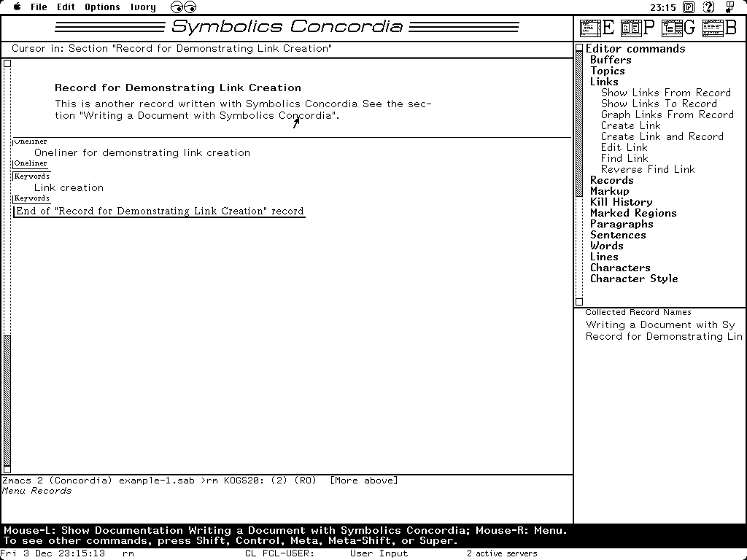This screenshot has height=560, width=747.
Task: Expand the Kill History command group
Action: pos(622,203)
